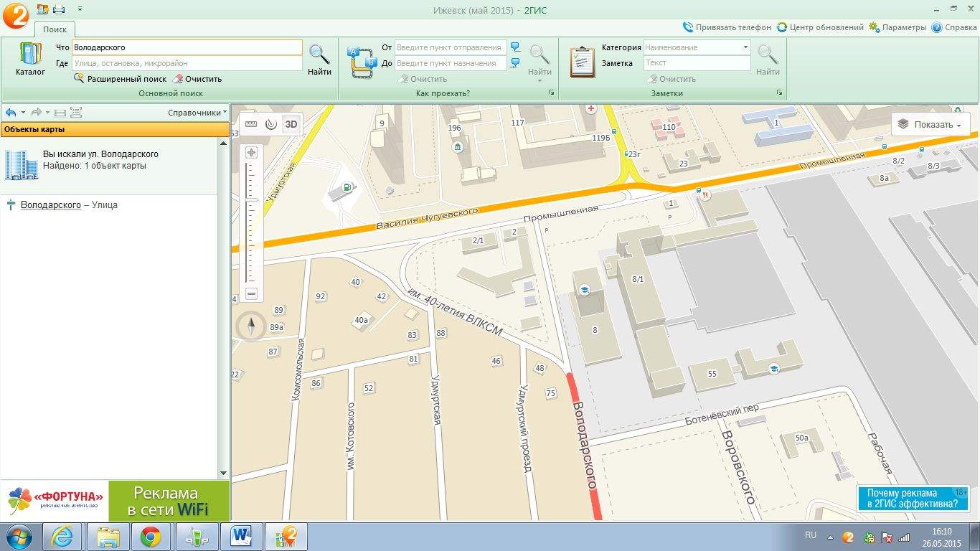Open the Каталог catalog
This screenshot has height=551, width=980.
[x=31, y=59]
